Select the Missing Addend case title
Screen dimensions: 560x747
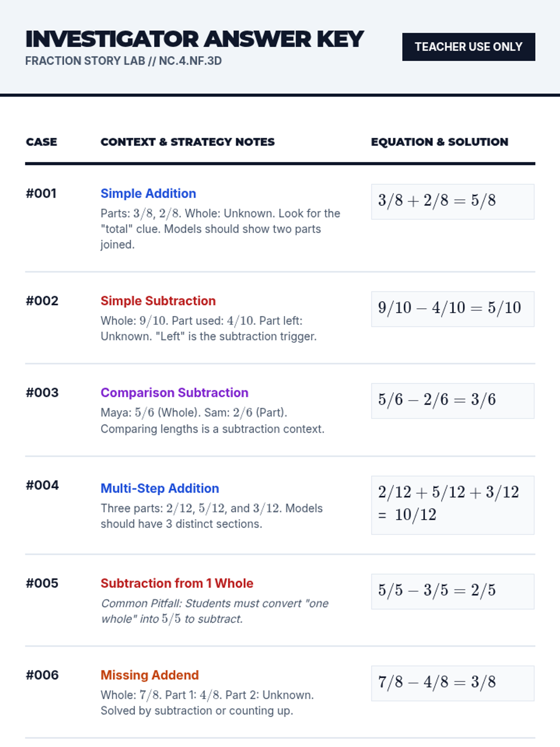click(x=150, y=675)
